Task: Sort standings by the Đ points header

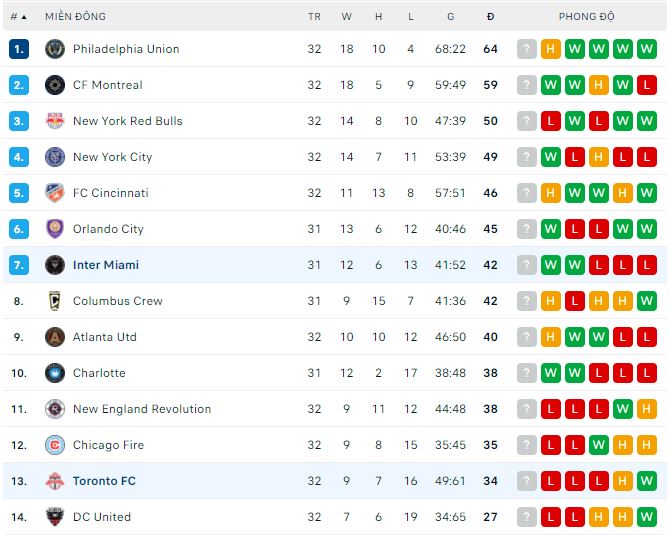Action: click(490, 17)
